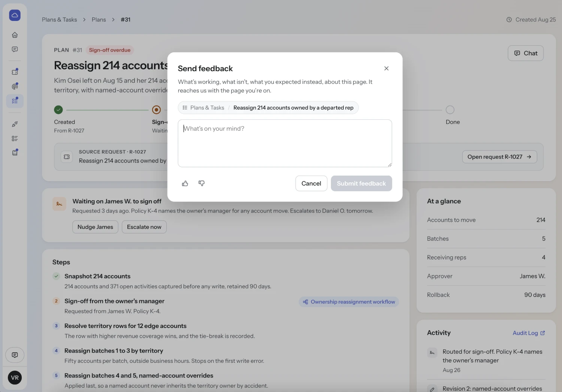This screenshot has height=392, width=562.
Task: Click the sidebar feedback bubble button at bottom
Action: (15, 355)
